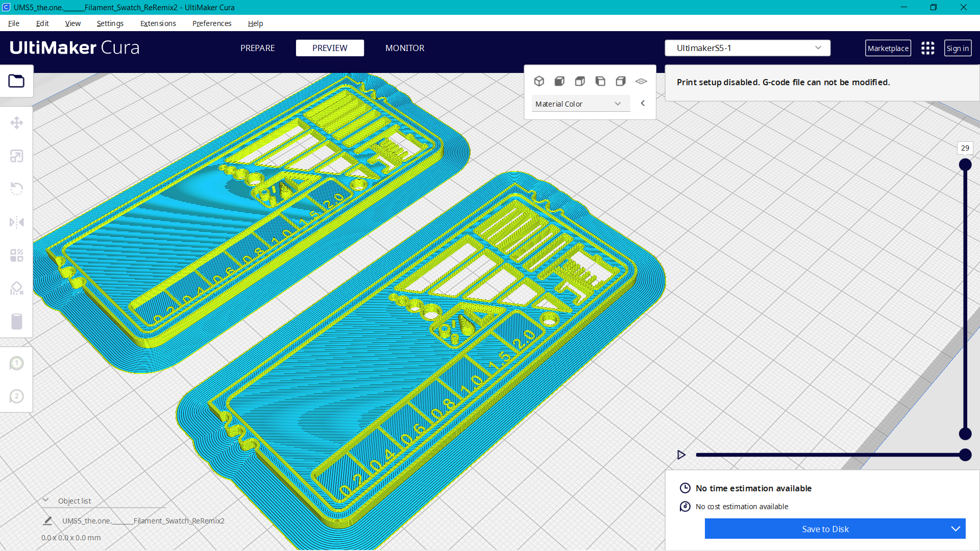Open a file using the folder icon
This screenshot has width=980, height=551.
(17, 81)
